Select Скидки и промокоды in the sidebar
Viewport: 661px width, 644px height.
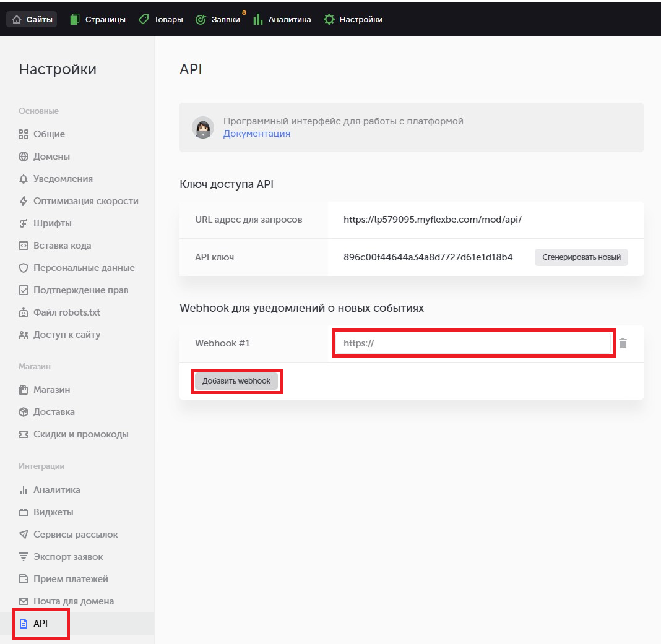[x=74, y=434]
